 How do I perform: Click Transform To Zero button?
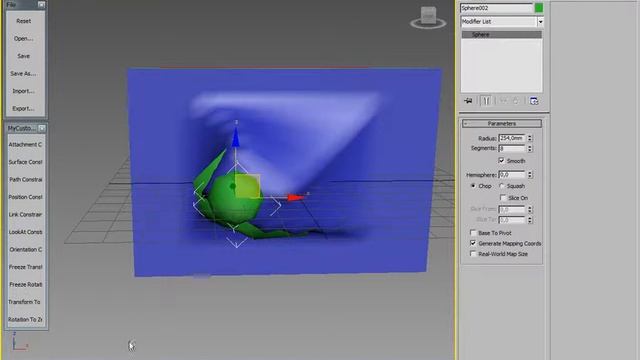(25, 302)
